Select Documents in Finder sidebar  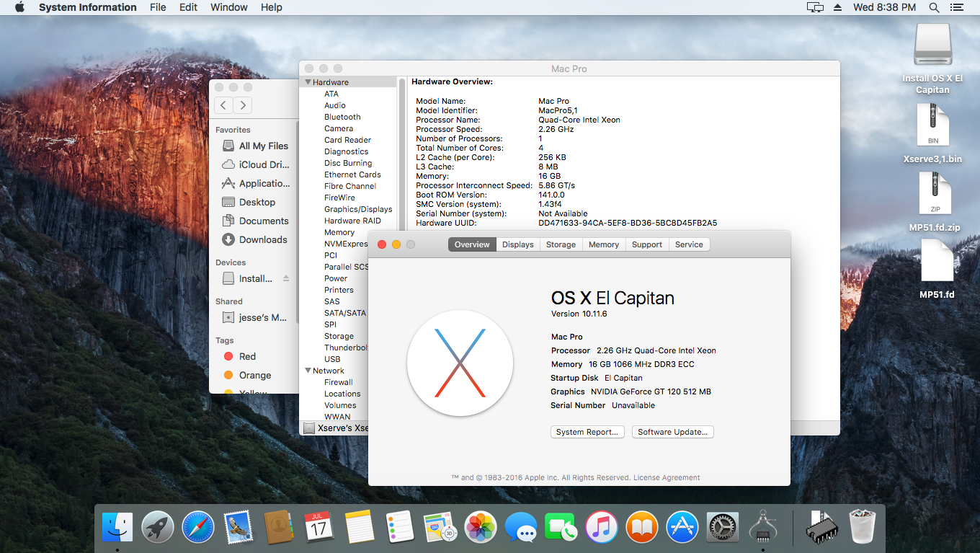[255, 221]
